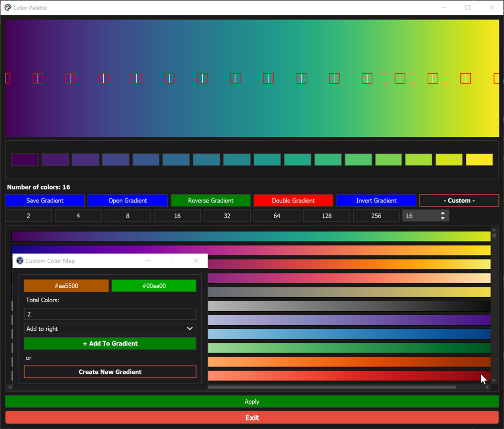Click the Save Gradient button
504x429 pixels.
(x=45, y=200)
